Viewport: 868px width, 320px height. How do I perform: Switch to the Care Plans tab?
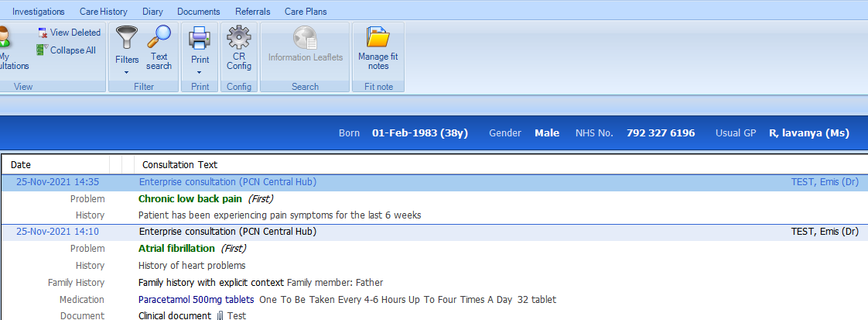[306, 12]
